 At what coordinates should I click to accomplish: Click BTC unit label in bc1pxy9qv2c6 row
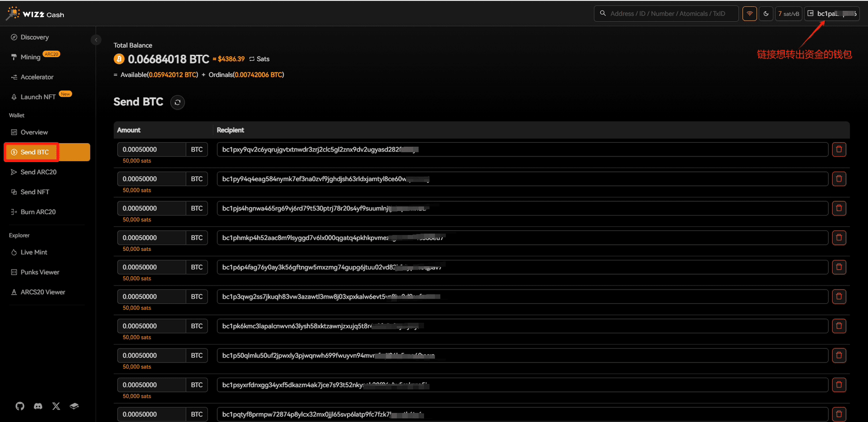pos(197,149)
